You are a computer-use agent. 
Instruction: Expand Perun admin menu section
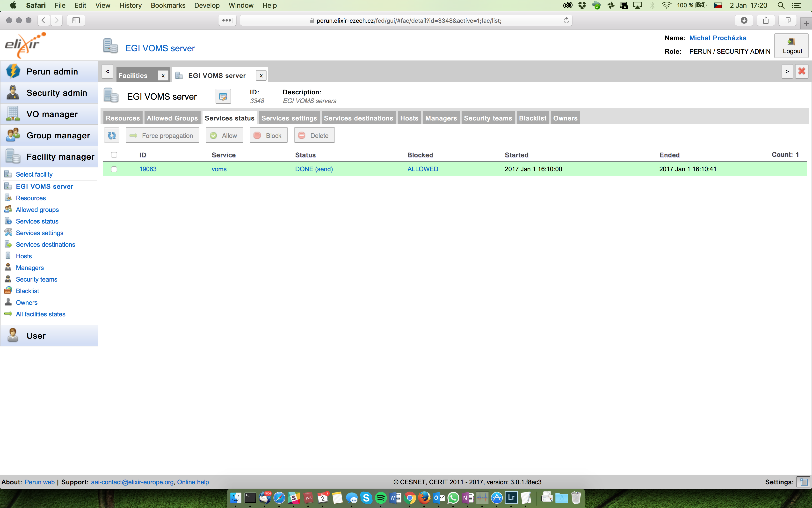click(49, 72)
